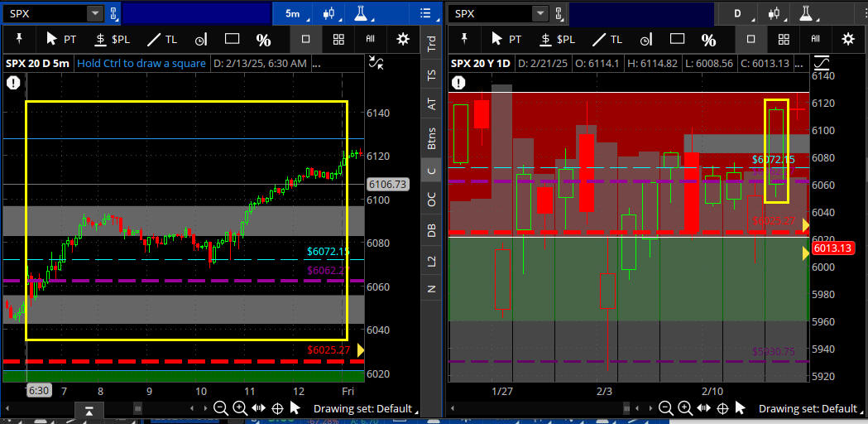This screenshot has width=868, height=424.
Task: Open chart style candlestick icon in right chart
Action: coord(775,13)
